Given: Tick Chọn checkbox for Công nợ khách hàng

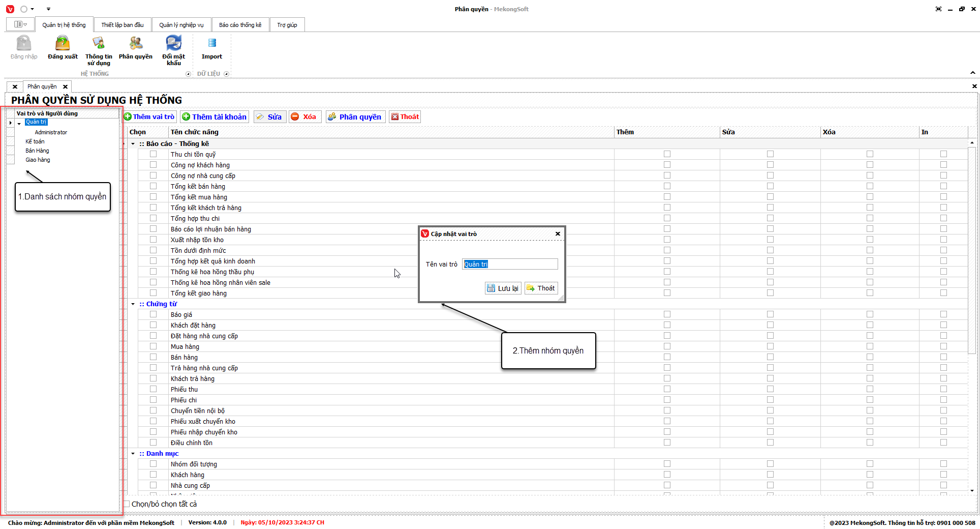Looking at the screenshot, I should pyautogui.click(x=153, y=165).
